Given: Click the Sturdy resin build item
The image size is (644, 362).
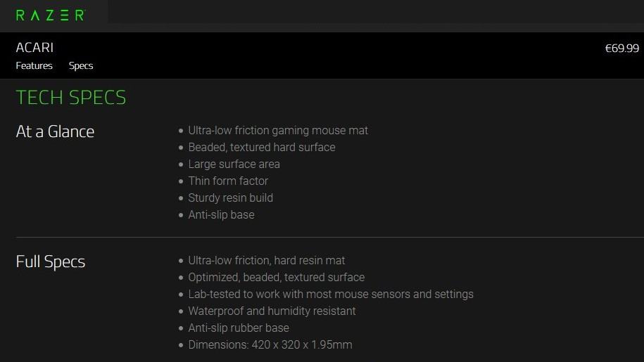Looking at the screenshot, I should click(x=230, y=198).
